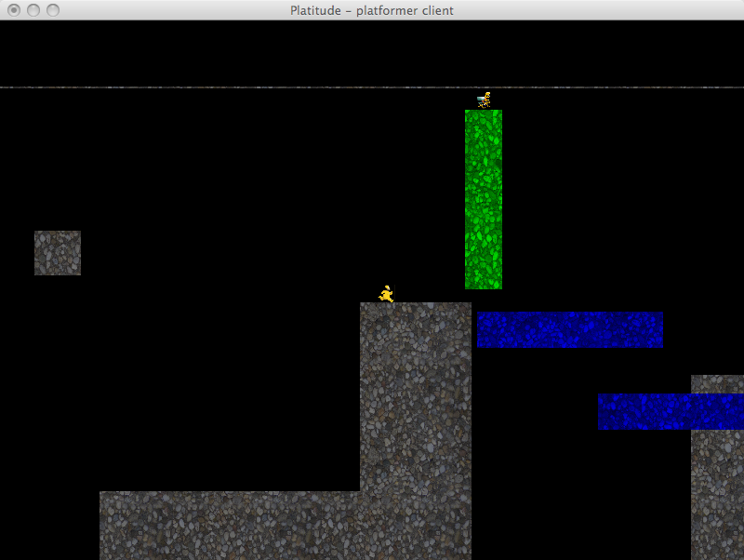Viewport: 744px width, 560px height.
Task: Minimize the Platitude window
Action: point(33,10)
